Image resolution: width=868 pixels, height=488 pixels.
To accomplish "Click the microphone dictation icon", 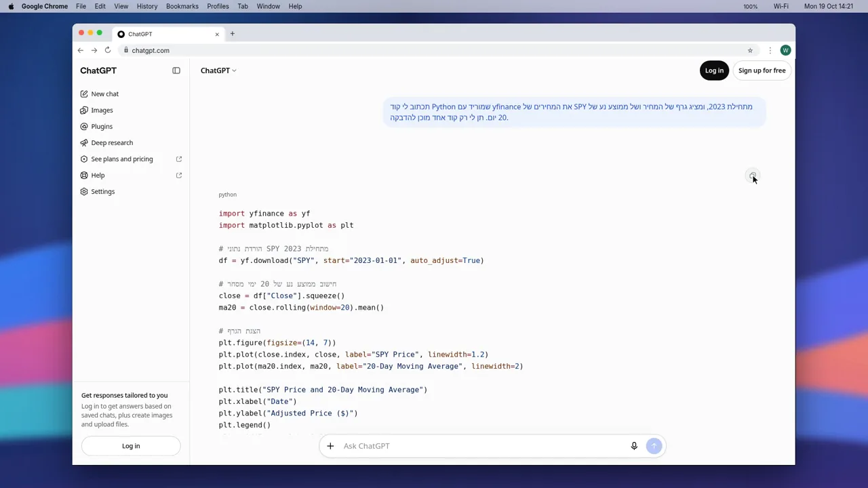I will pyautogui.click(x=634, y=446).
